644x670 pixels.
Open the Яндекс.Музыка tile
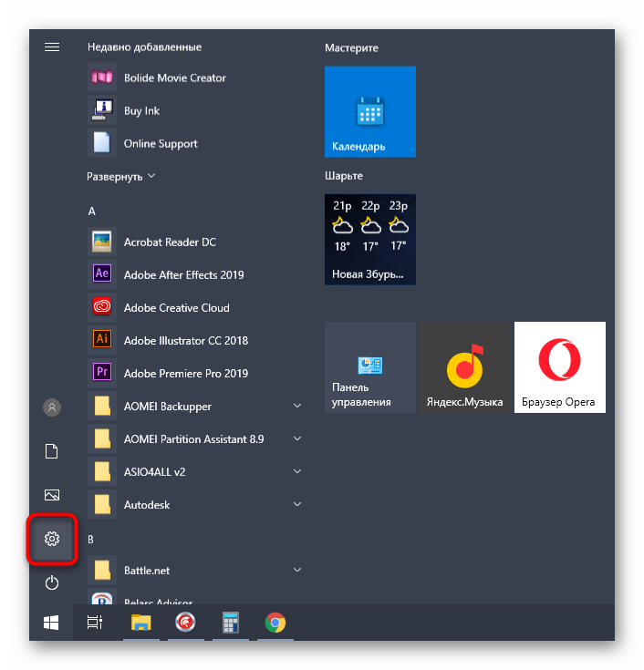point(465,366)
